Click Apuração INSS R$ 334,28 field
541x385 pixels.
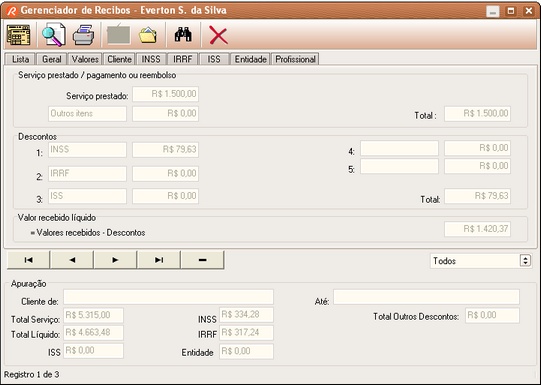[246, 315]
